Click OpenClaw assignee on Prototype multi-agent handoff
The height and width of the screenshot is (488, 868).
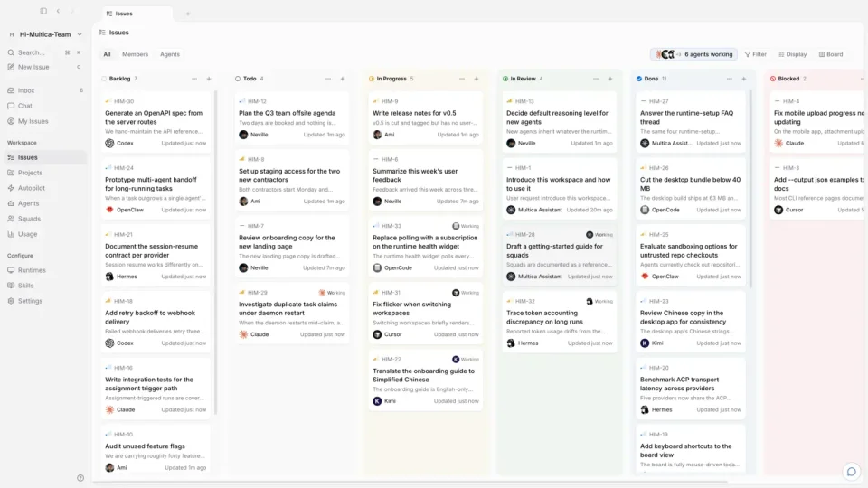click(125, 210)
